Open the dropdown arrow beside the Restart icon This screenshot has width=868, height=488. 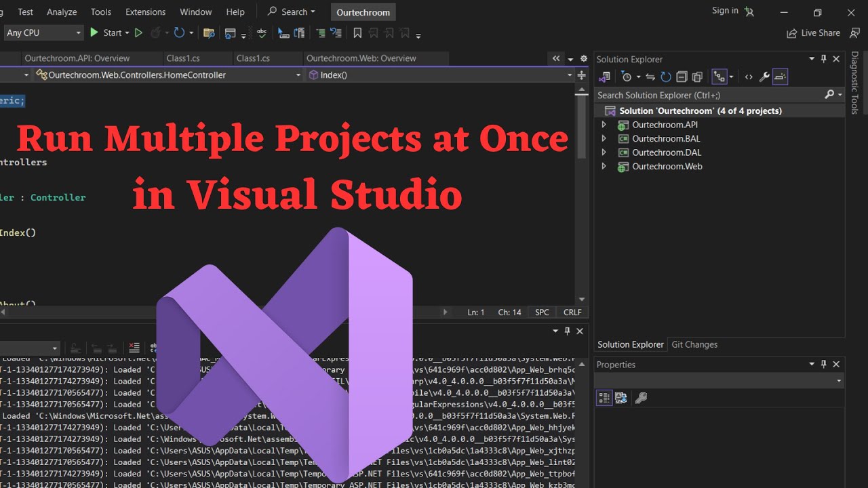[x=191, y=33]
